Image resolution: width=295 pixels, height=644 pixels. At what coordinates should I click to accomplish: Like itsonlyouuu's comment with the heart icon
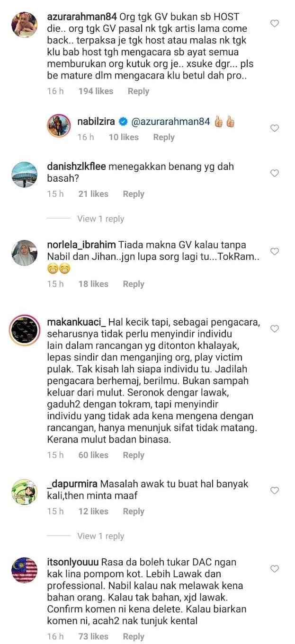tap(274, 569)
